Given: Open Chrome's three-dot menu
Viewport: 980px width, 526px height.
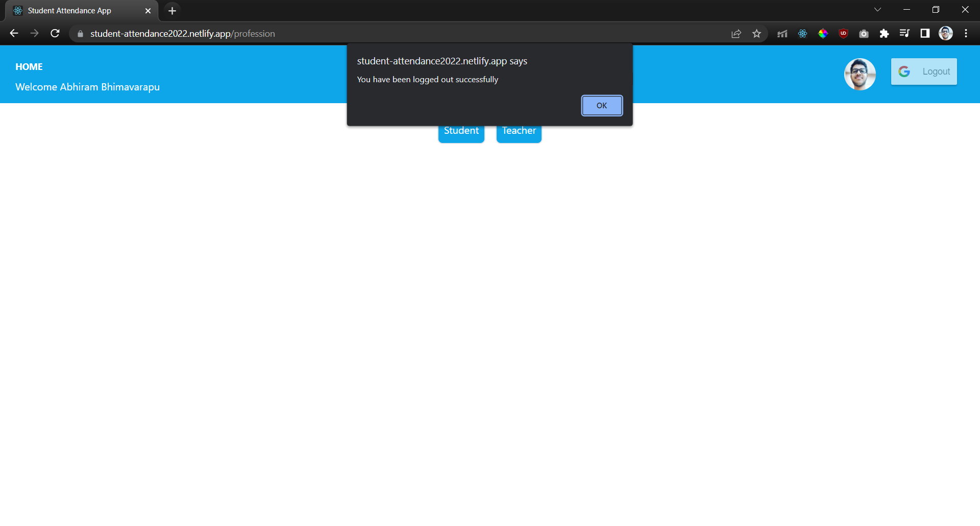Looking at the screenshot, I should pyautogui.click(x=966, y=33).
